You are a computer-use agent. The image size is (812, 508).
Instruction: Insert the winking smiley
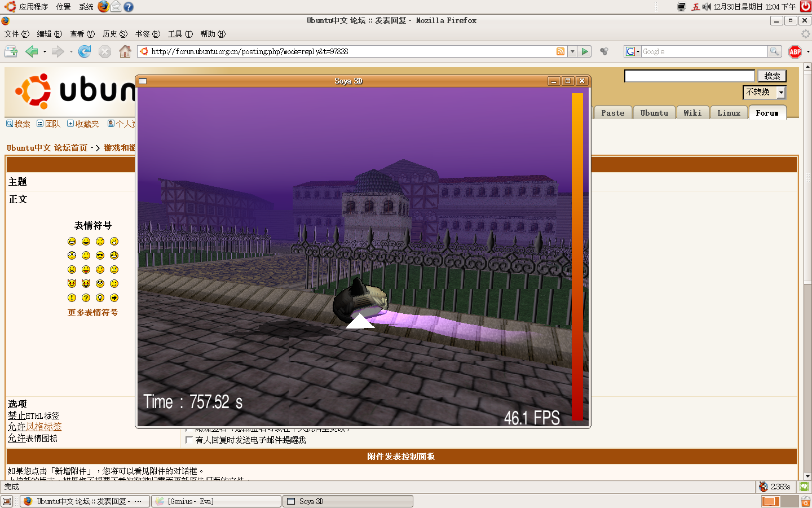point(114,284)
